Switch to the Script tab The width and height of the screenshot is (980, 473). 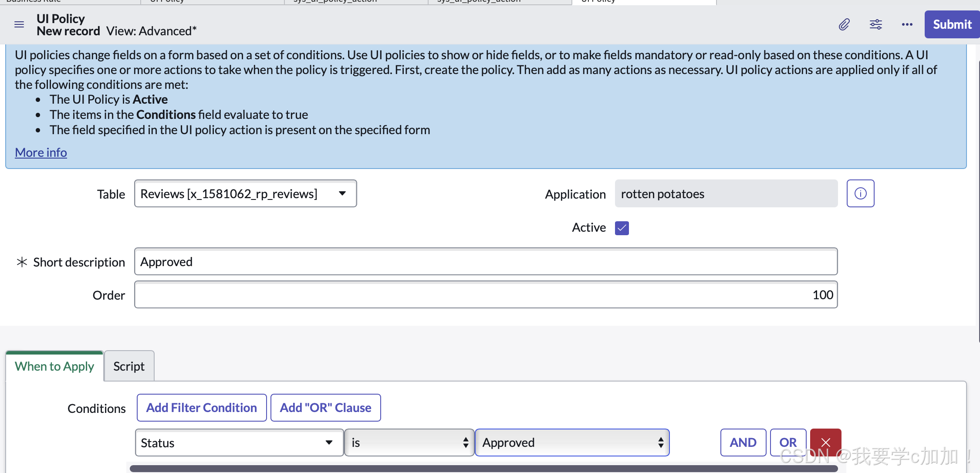[x=129, y=366]
